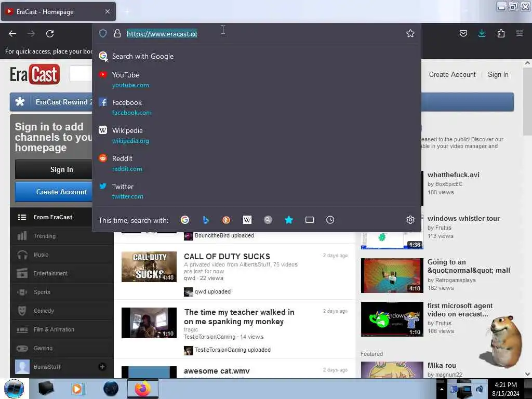
Task: Open Comedy sidebar category
Action: tap(62, 311)
